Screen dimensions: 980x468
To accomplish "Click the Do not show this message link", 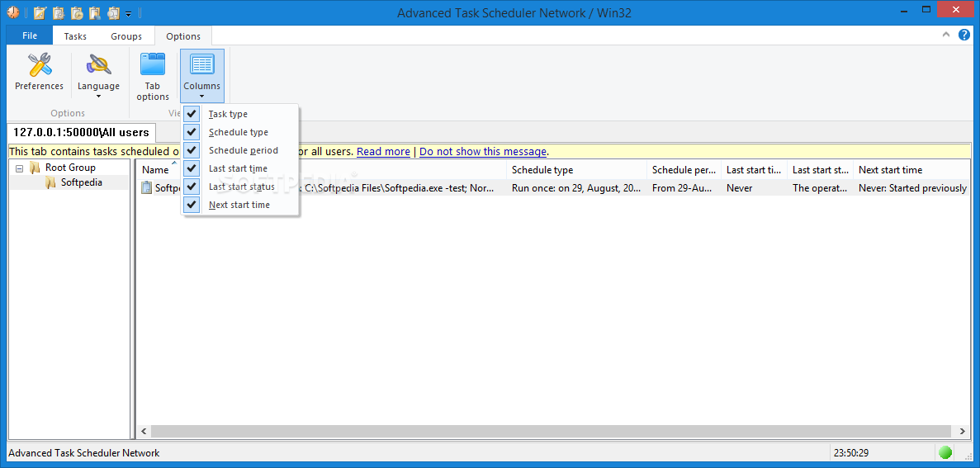I will click(x=483, y=151).
